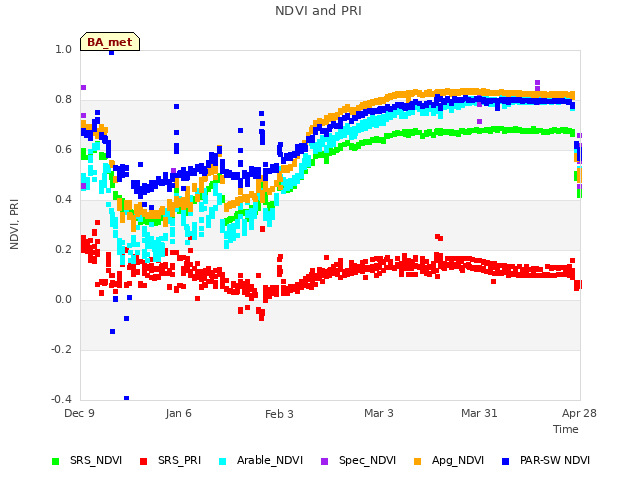The width and height of the screenshot is (640, 480).
Task: Click the red SRS_PRI legend swatch
Action: [143, 461]
